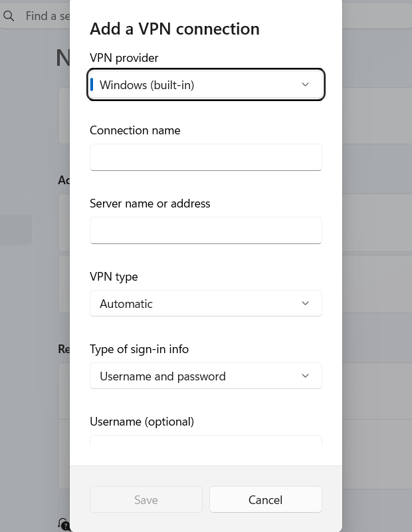
Task: Click the Server name or address label
Action: [x=150, y=203]
